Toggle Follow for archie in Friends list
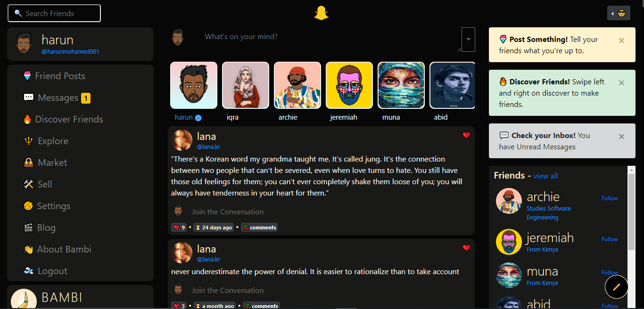Image resolution: width=644 pixels, height=309 pixels. (610, 198)
